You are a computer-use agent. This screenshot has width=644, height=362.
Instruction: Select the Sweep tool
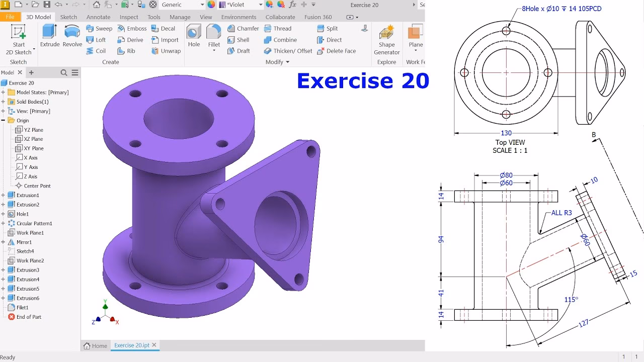click(99, 28)
